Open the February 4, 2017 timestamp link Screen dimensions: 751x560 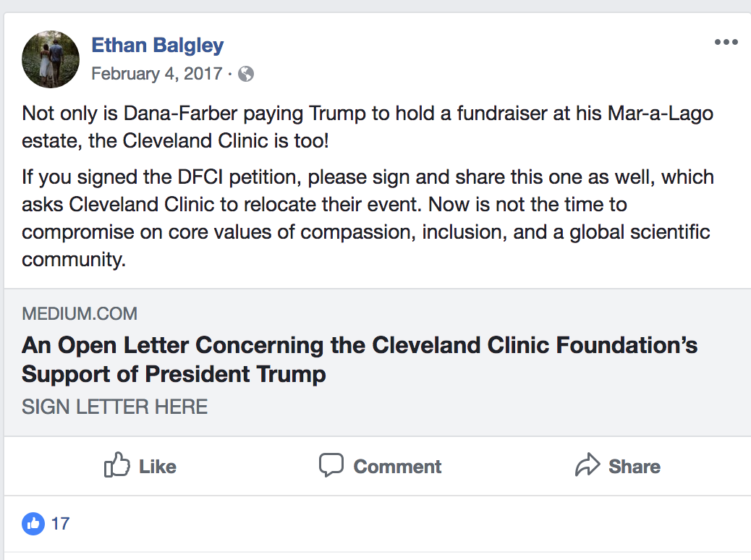tap(156, 74)
